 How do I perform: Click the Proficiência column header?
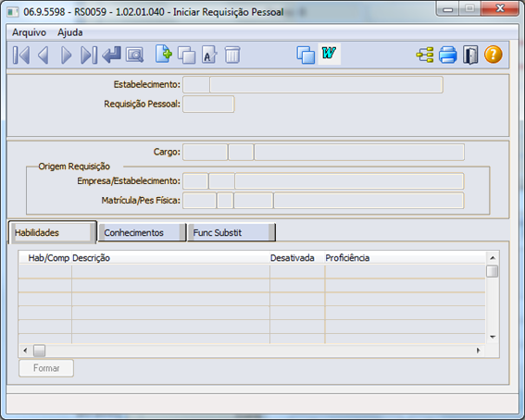click(347, 258)
